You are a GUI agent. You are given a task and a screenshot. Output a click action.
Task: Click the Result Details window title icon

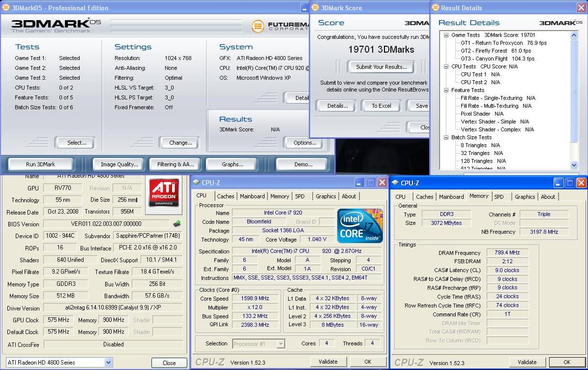436,7
